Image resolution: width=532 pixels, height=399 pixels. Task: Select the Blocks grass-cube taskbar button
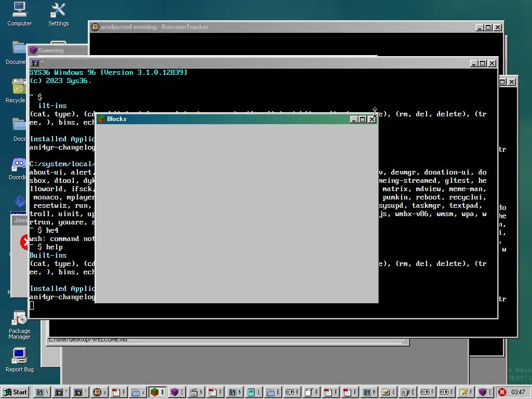(x=157, y=392)
